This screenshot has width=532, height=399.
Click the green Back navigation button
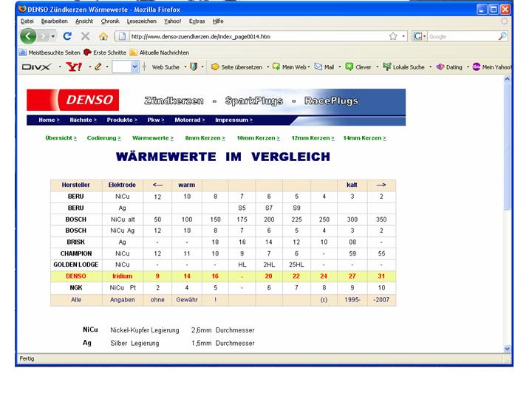coord(28,36)
